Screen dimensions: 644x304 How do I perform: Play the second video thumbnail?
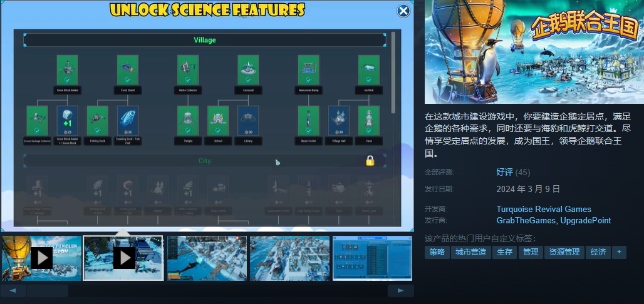123,258
